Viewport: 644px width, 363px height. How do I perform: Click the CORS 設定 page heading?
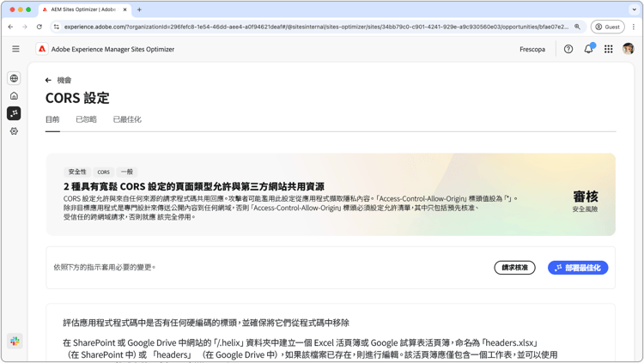(77, 98)
